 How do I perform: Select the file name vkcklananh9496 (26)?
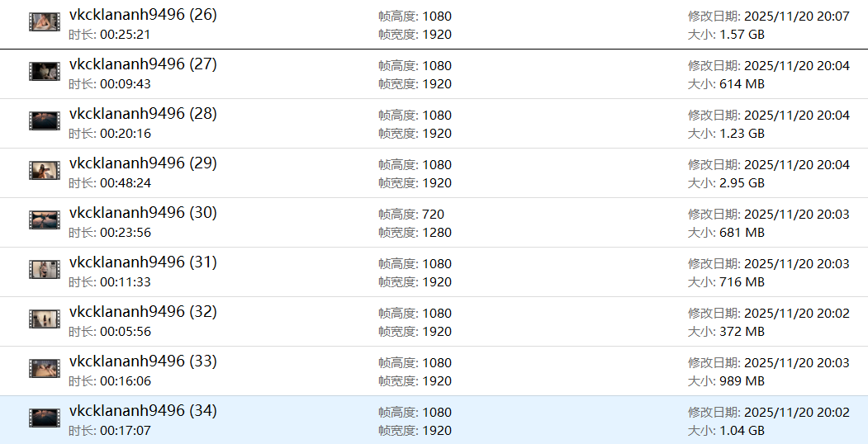(x=143, y=15)
